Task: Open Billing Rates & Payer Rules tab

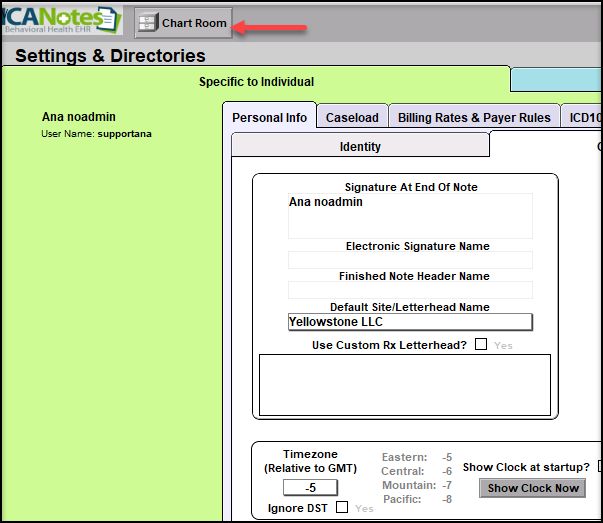Action: point(473,117)
